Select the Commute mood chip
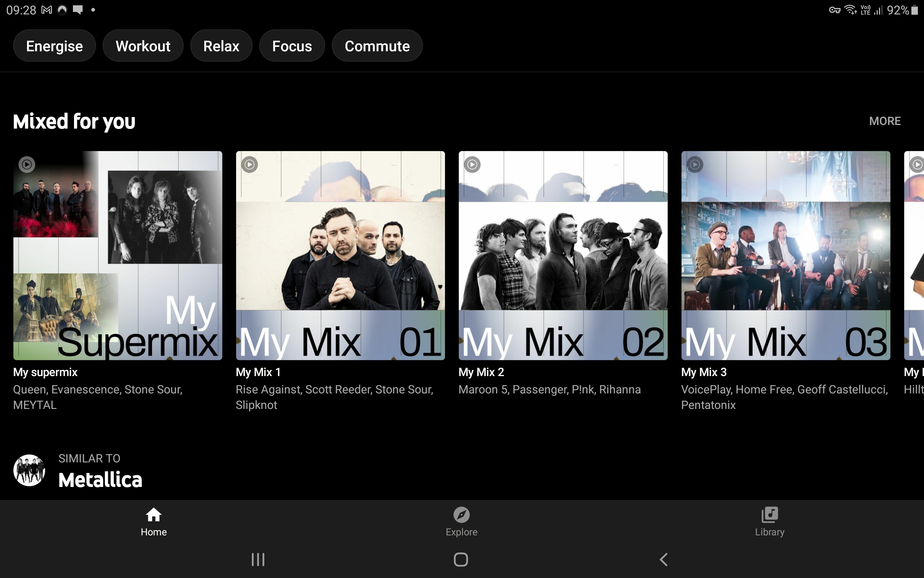The image size is (924, 578). (x=377, y=46)
